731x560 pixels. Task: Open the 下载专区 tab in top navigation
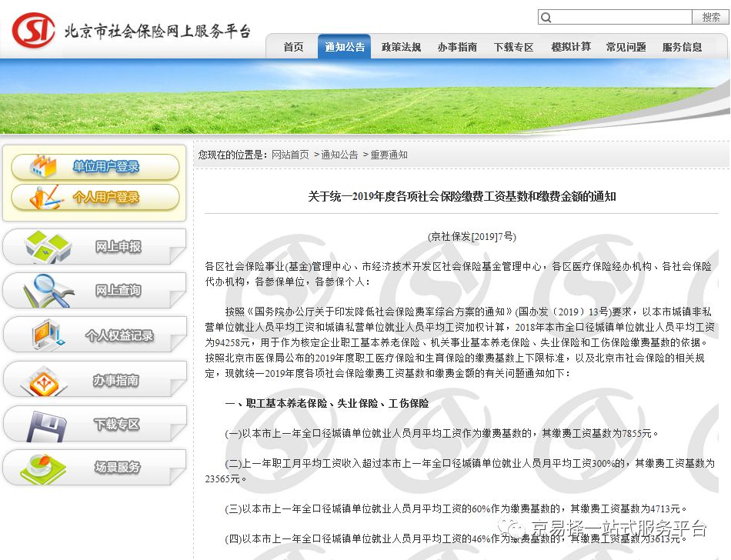[x=514, y=47]
